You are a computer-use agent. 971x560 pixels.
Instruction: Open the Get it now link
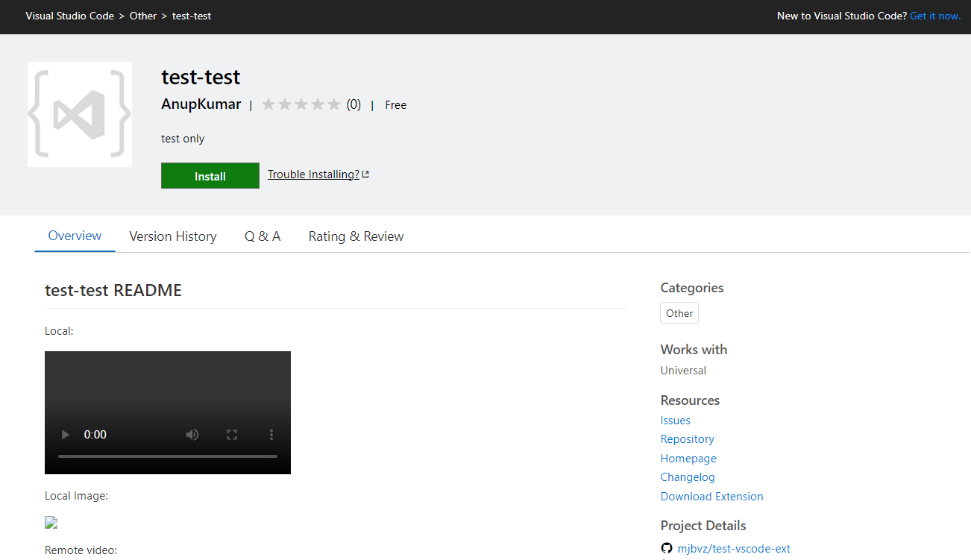coord(934,15)
